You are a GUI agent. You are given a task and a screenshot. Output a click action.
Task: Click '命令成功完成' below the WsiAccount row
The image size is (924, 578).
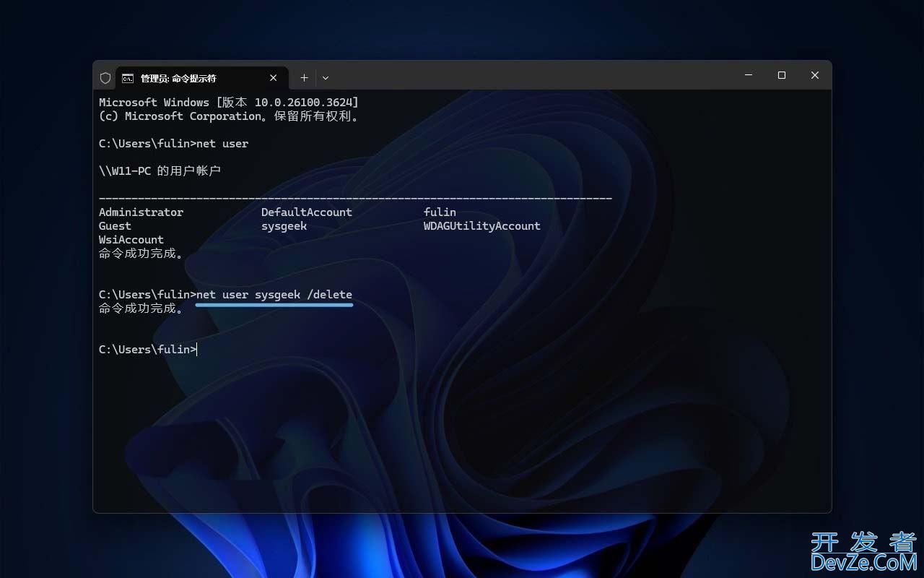tap(141, 254)
